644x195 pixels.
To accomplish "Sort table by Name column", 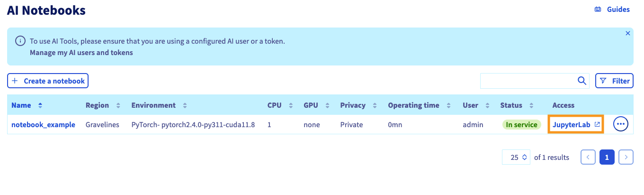I will tap(40, 105).
